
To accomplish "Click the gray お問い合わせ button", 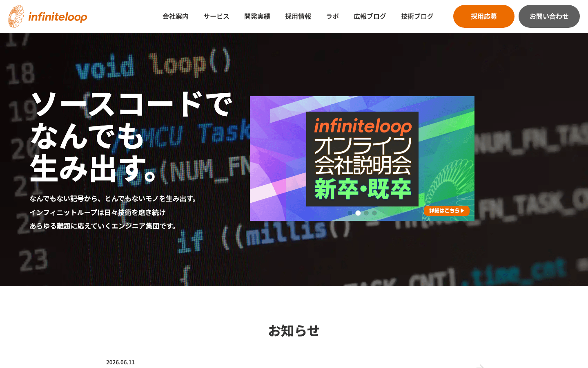I will [549, 16].
